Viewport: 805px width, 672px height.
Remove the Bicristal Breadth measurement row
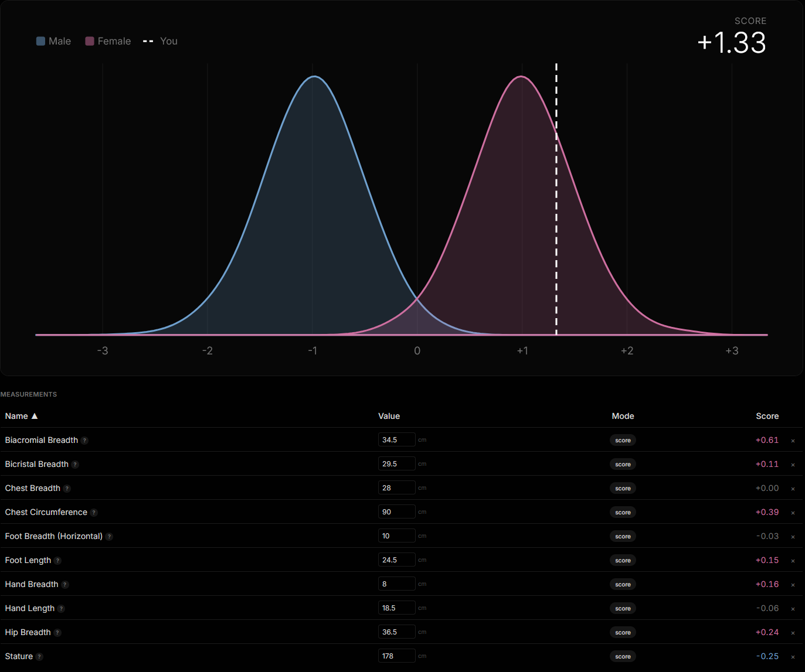coord(793,465)
